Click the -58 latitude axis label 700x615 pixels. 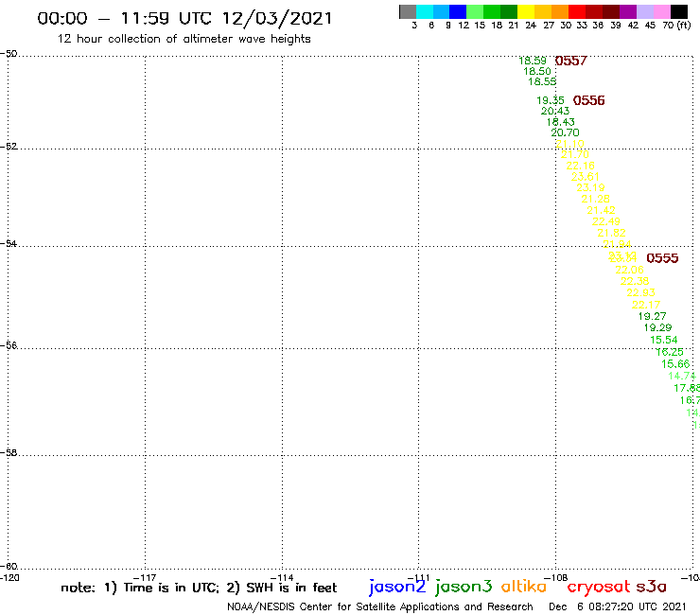click(x=9, y=453)
